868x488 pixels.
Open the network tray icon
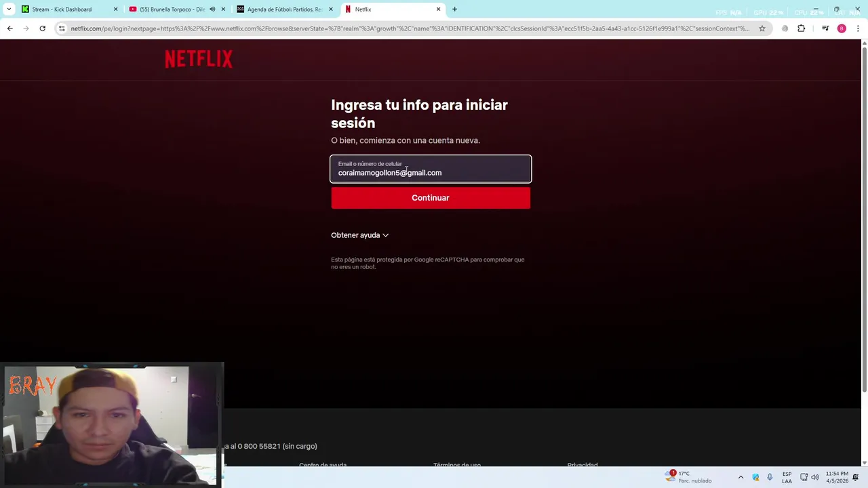[x=804, y=477]
